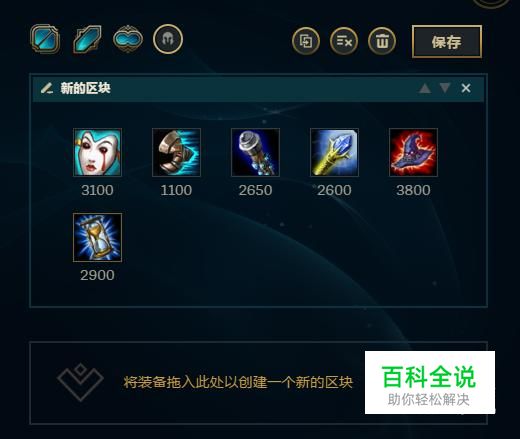Rename block via pencil edit icon
Viewport: 520px width, 439px height.
pyautogui.click(x=47, y=88)
